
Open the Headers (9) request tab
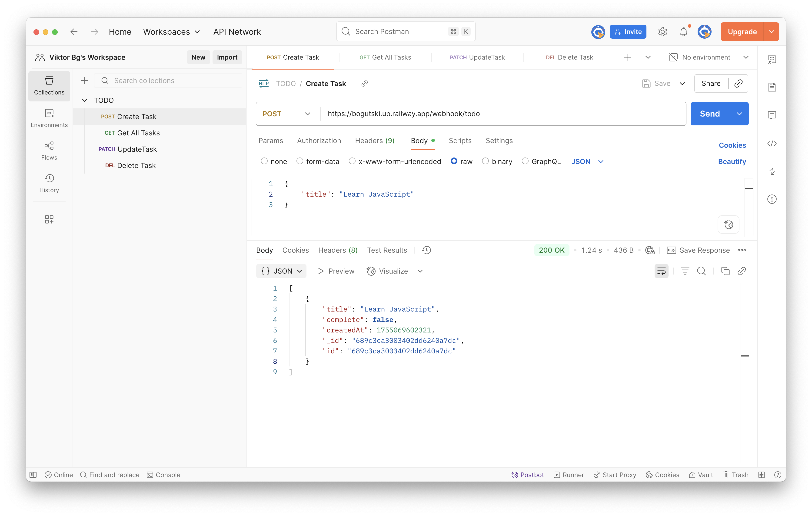click(374, 141)
